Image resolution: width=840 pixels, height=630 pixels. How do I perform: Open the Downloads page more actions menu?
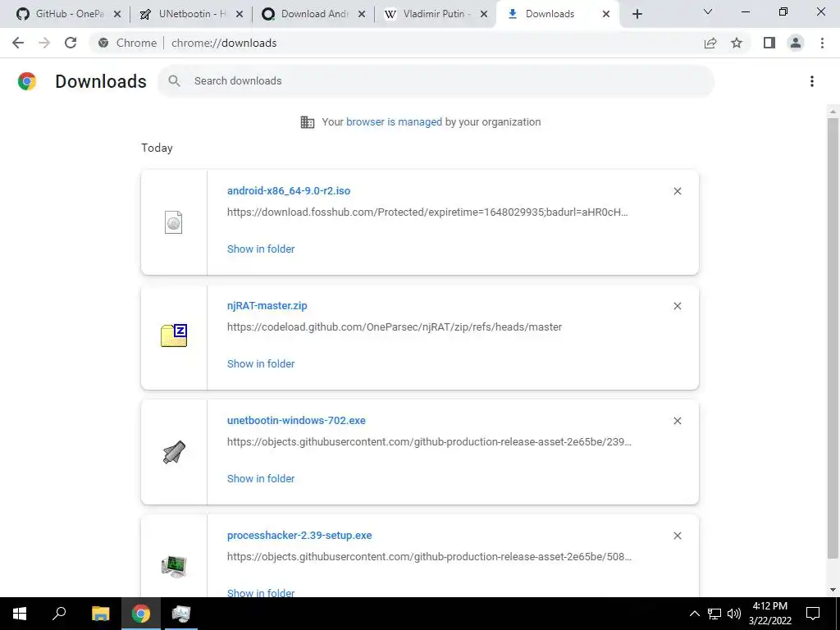point(812,81)
